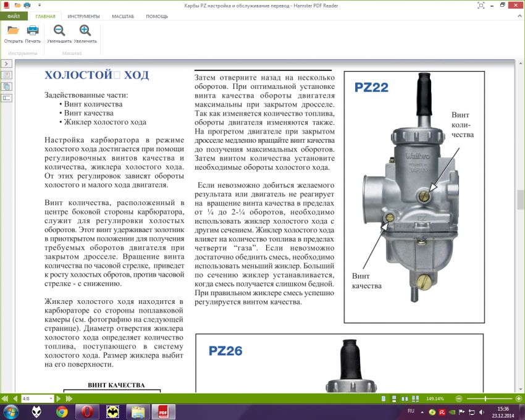
Task: Click red Hamster PDF app icon in title bar
Action: [6, 5]
